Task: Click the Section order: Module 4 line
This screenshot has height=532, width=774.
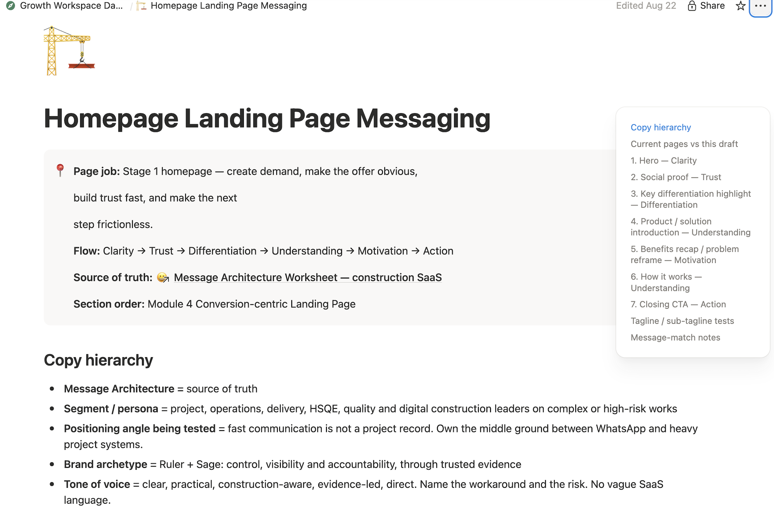Action: point(215,304)
